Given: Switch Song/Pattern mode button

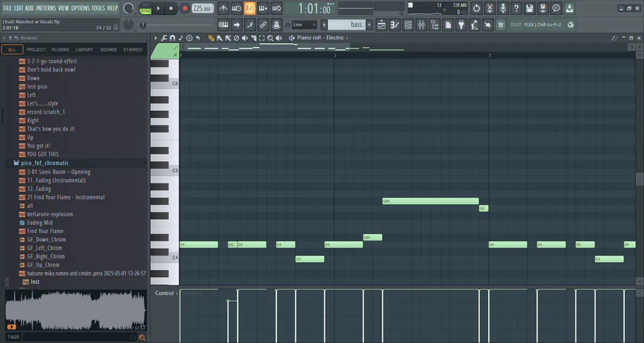Looking at the screenshot, I should click(145, 9).
